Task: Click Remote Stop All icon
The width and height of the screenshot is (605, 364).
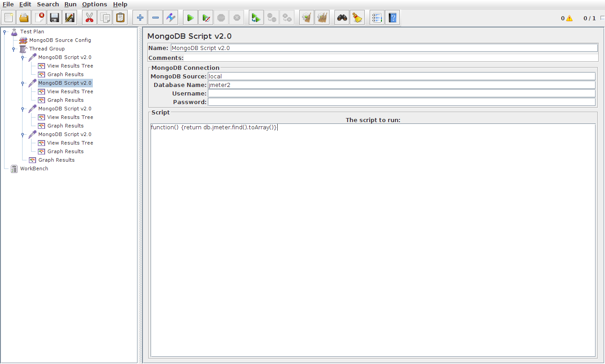Action: click(x=271, y=18)
